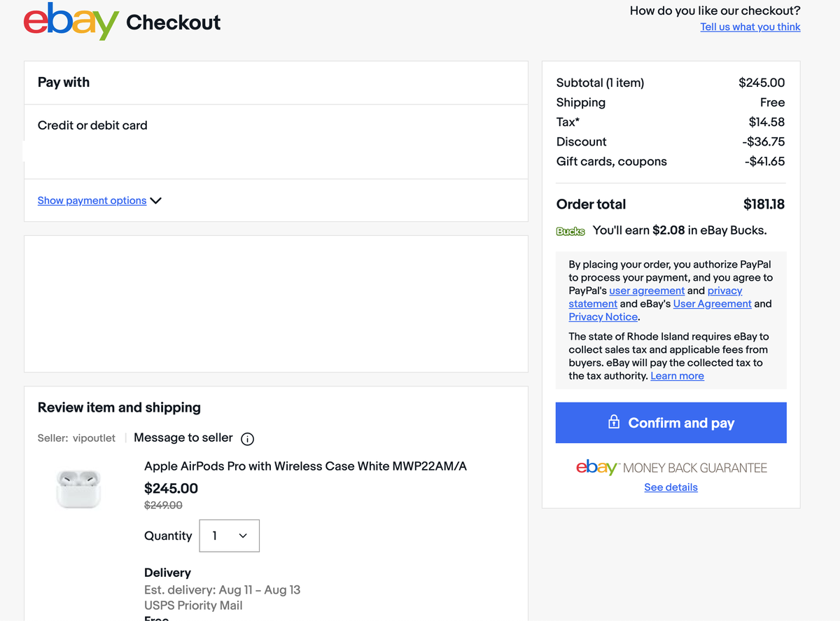Click the Order total amount $181.18
Screen dimensions: 840x621
click(764, 204)
